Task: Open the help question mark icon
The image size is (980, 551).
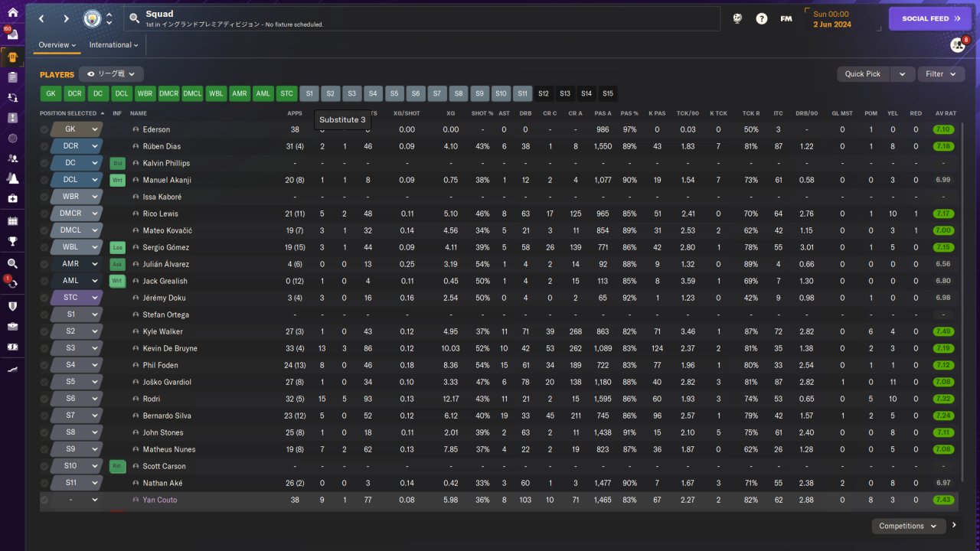Action: (762, 18)
